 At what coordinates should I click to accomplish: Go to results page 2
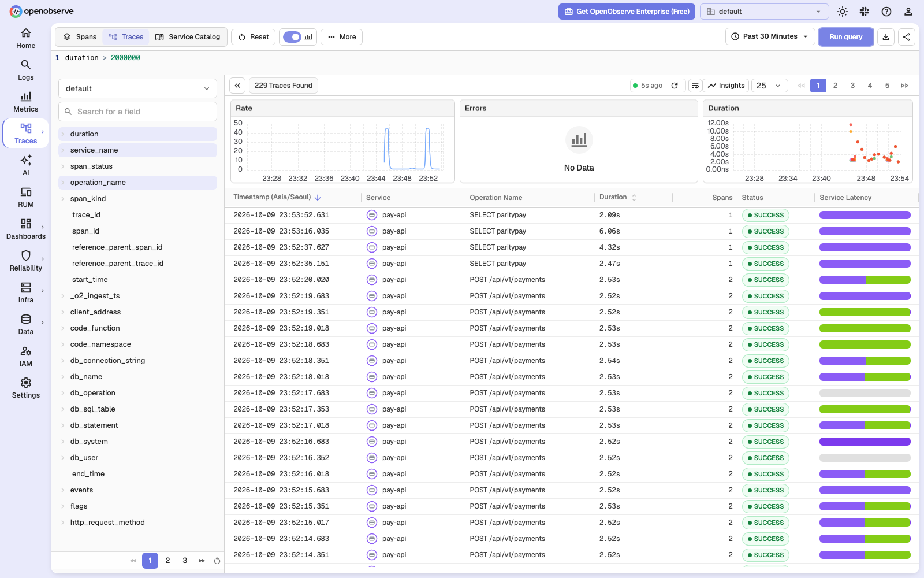click(x=835, y=86)
